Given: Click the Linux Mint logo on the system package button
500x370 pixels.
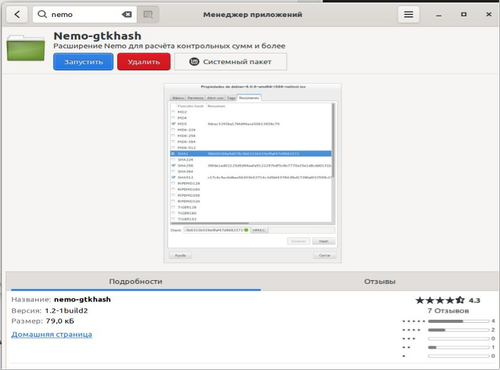Looking at the screenshot, I should point(194,62).
